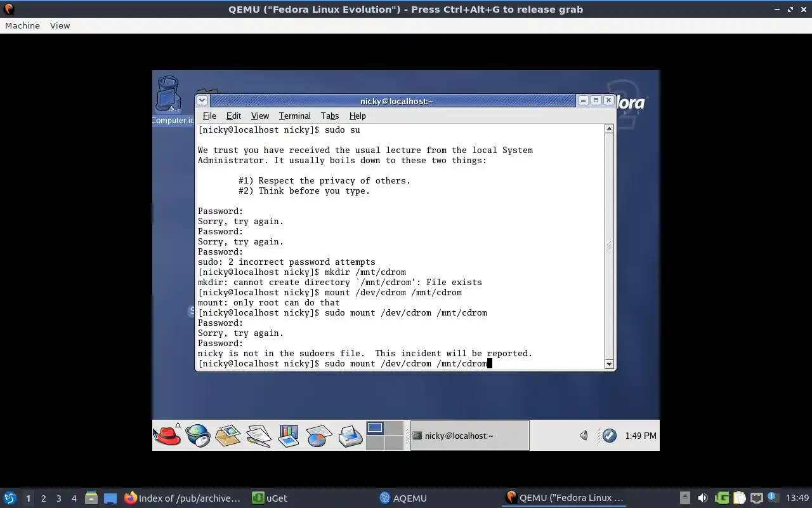Screen dimensions: 812x508
Task: Switch to the AQEMU taskbar window
Action: pos(403,498)
